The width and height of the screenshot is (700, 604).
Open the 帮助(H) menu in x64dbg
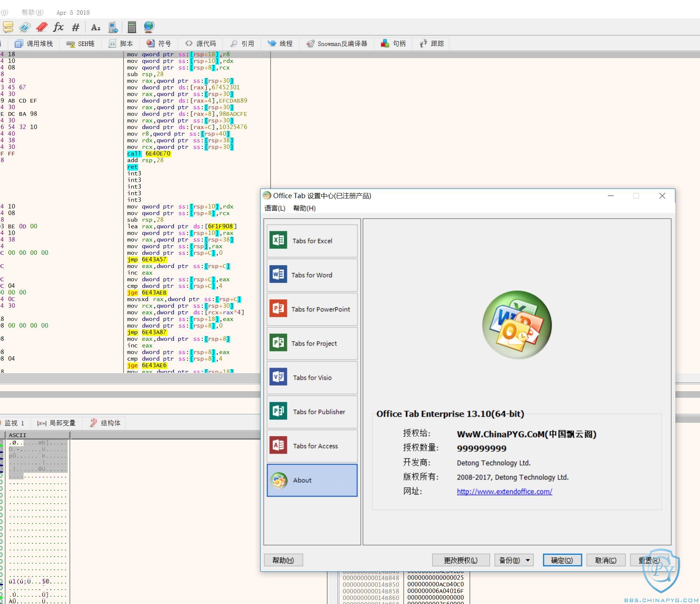[x=32, y=12]
